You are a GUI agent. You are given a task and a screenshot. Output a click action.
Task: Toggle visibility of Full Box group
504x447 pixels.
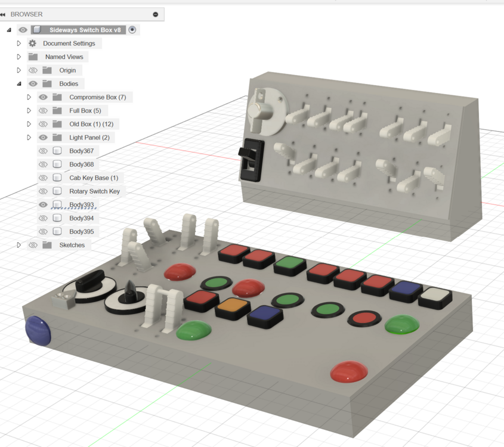(x=43, y=111)
